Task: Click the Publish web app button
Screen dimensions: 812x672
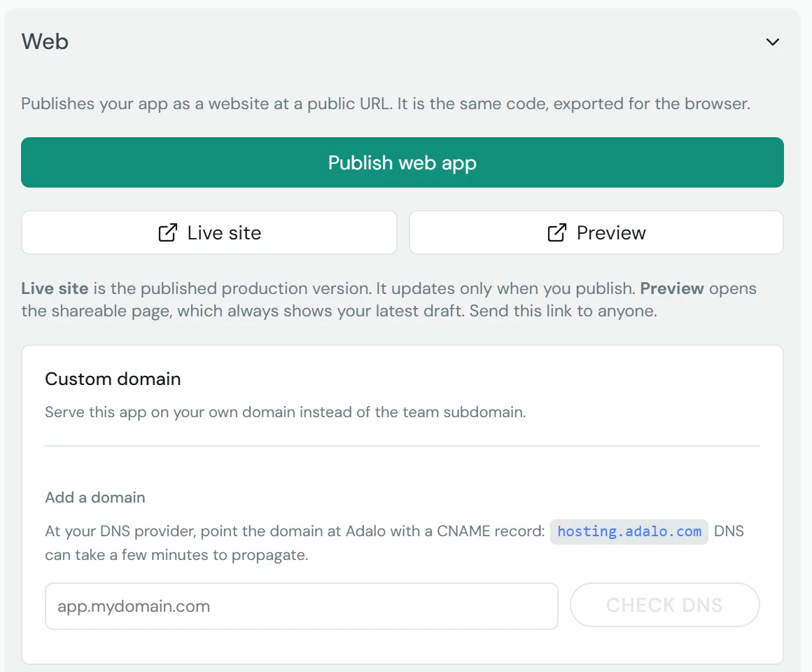Action: click(x=402, y=162)
